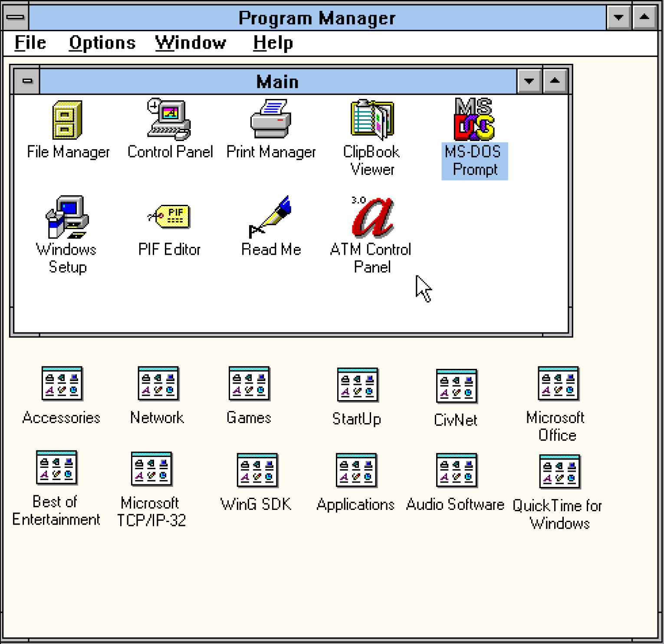Open the File menu
Image resolution: width=664 pixels, height=644 pixels.
[x=30, y=43]
